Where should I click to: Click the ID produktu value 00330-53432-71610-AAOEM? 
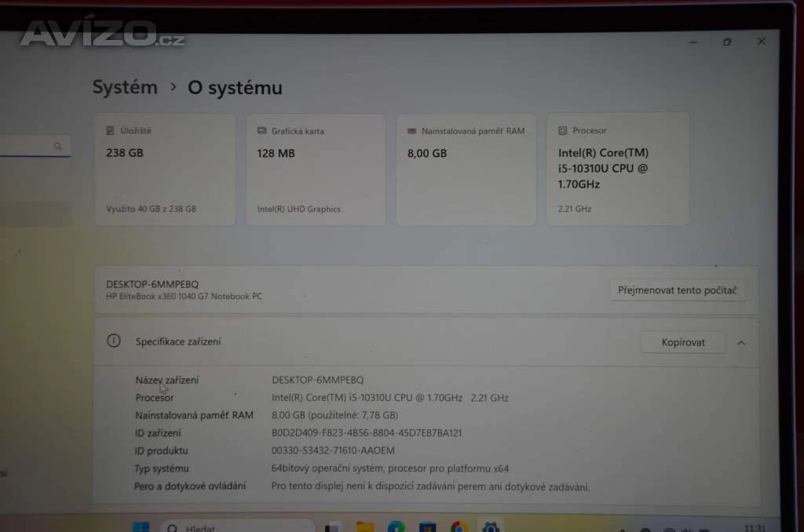pos(333,450)
